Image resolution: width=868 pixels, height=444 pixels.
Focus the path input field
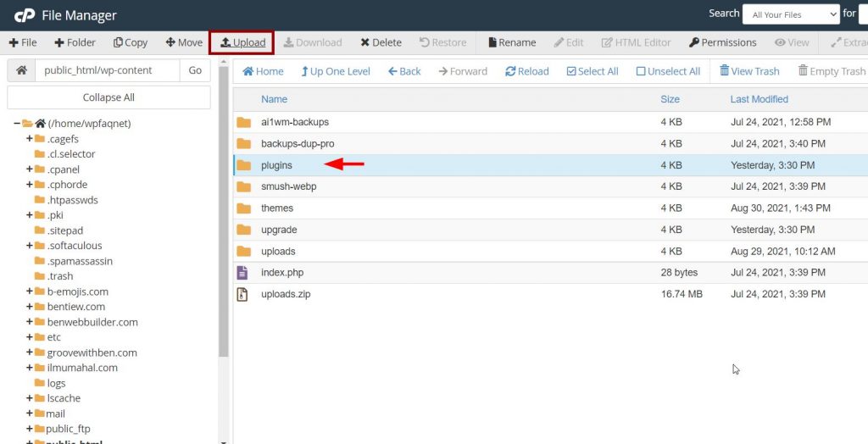pyautogui.click(x=108, y=70)
